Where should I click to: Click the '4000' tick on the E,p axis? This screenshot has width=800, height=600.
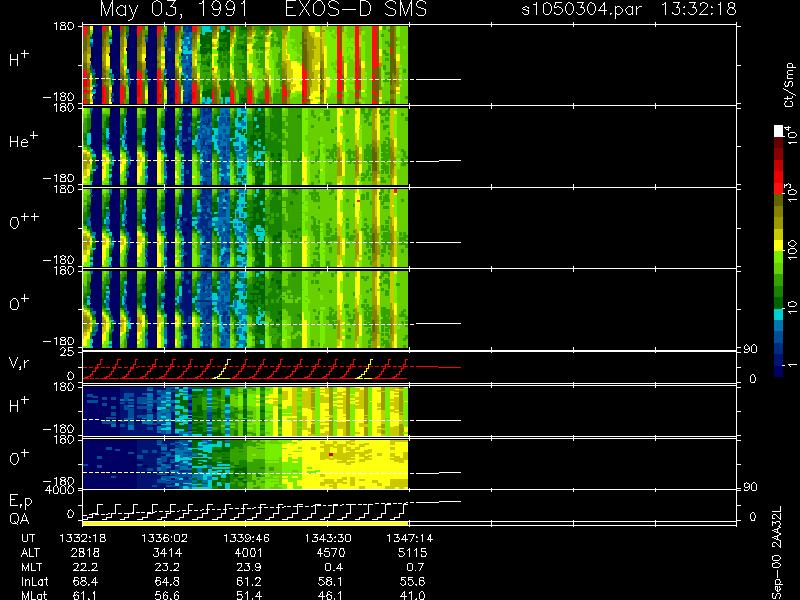click(60, 490)
